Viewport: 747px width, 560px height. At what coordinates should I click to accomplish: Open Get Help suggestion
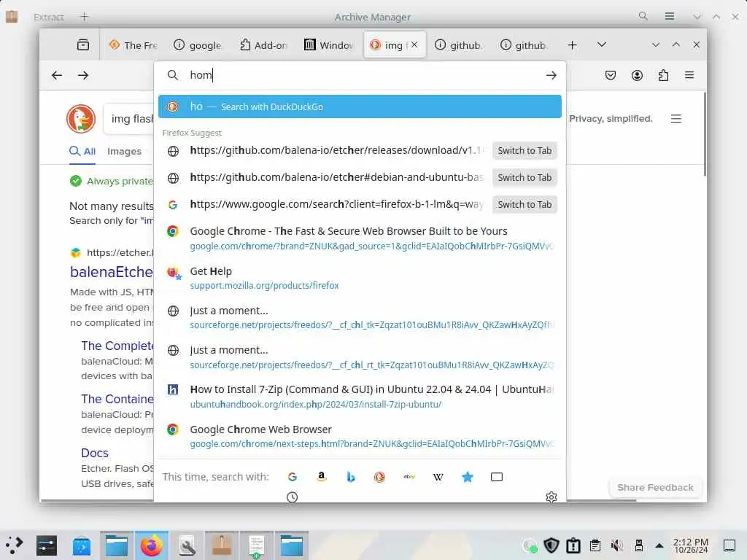360,278
